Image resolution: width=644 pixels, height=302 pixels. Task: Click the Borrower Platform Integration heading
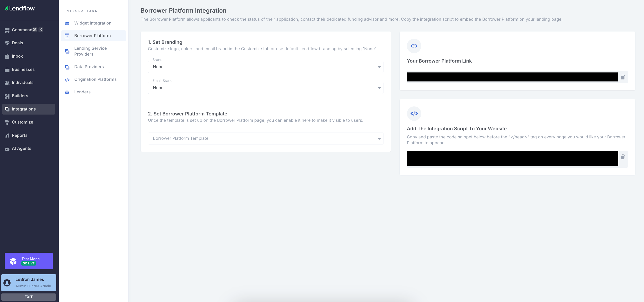click(x=184, y=11)
